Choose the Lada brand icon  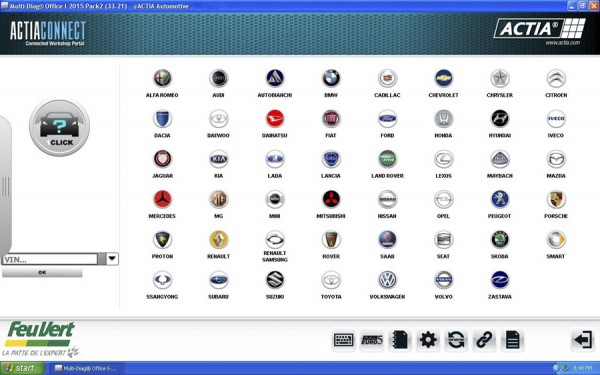pyautogui.click(x=275, y=159)
